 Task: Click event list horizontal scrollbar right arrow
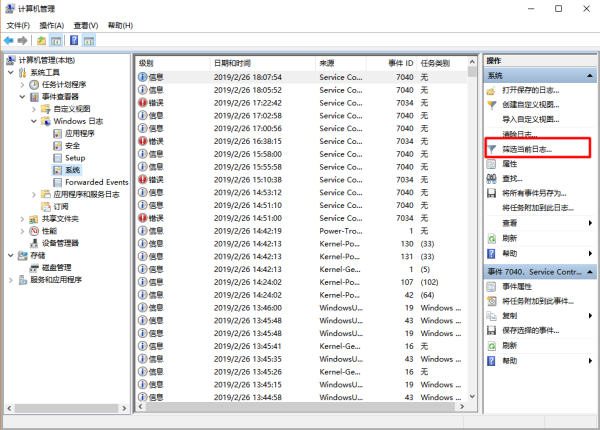[462, 407]
